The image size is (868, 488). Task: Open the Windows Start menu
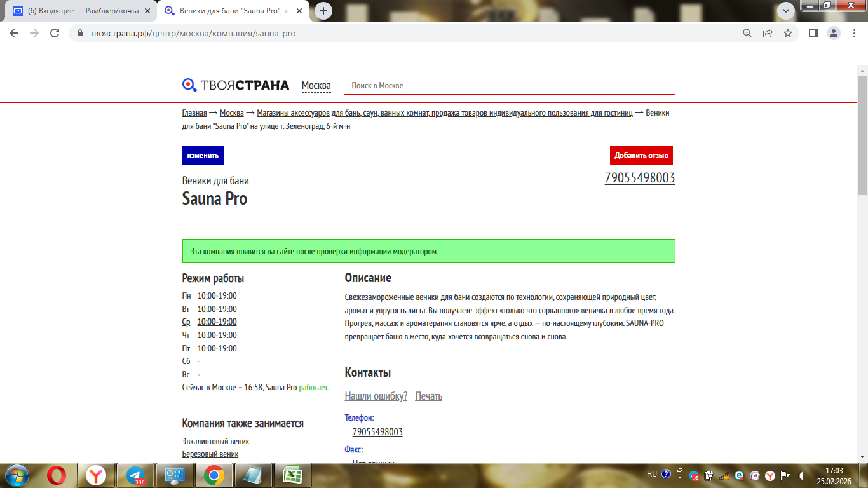pos(17,475)
